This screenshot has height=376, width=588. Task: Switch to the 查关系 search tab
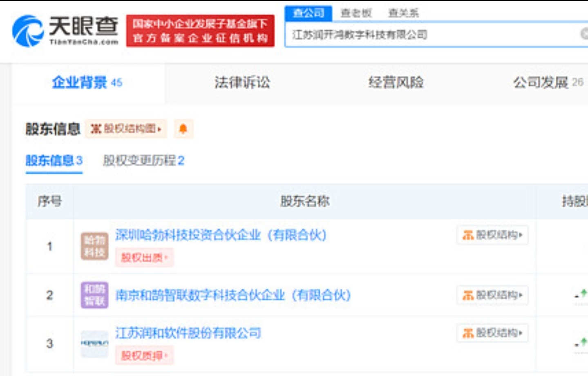403,13
